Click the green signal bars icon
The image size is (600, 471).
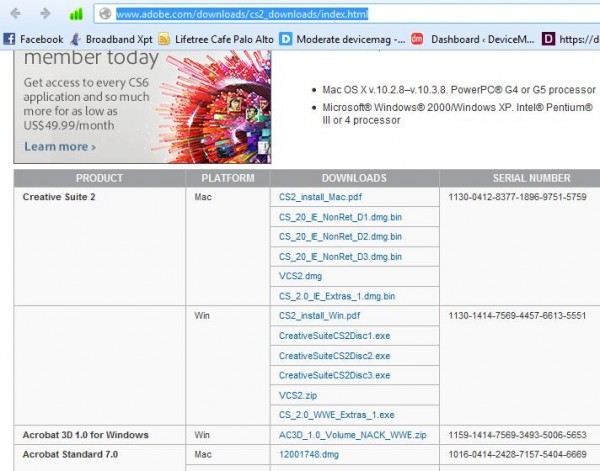76,14
